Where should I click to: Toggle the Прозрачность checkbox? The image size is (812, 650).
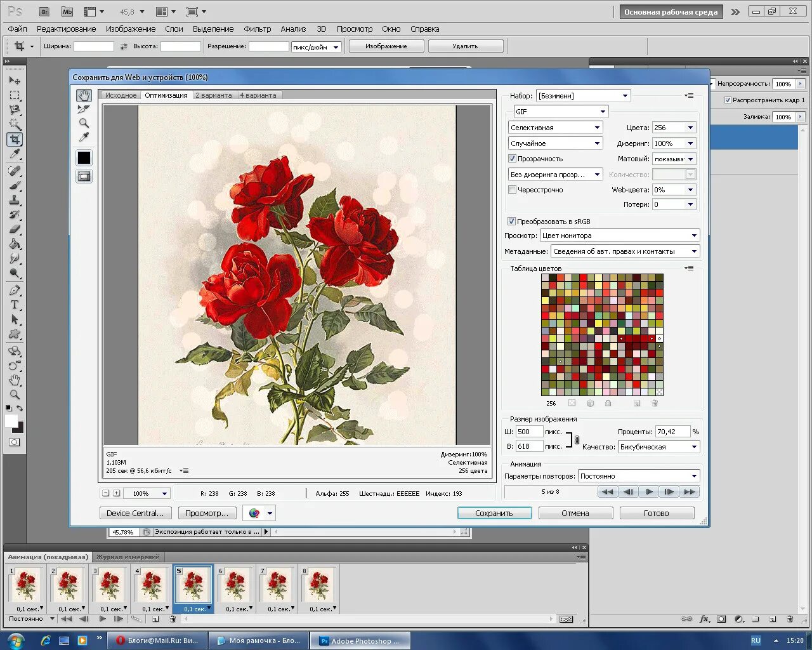[512, 159]
